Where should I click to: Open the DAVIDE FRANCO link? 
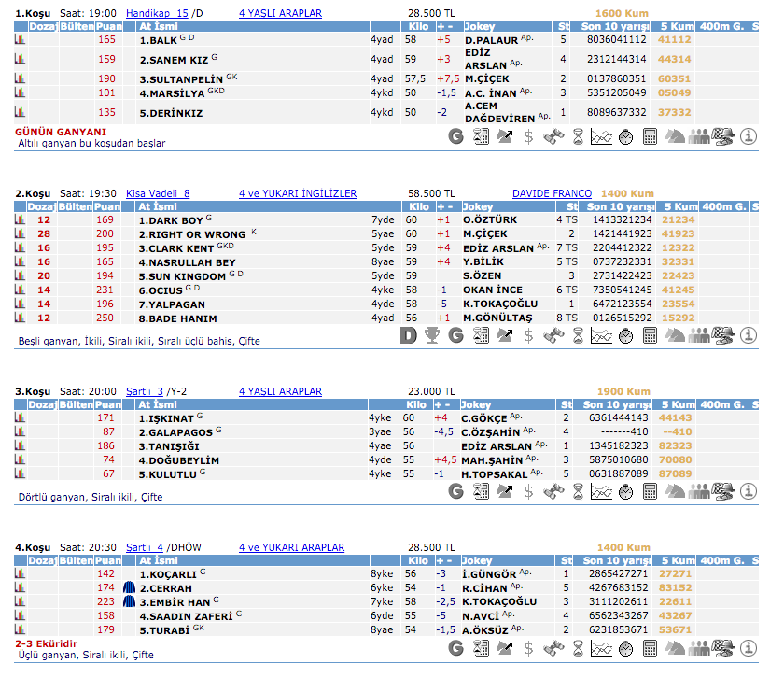pyautogui.click(x=552, y=193)
